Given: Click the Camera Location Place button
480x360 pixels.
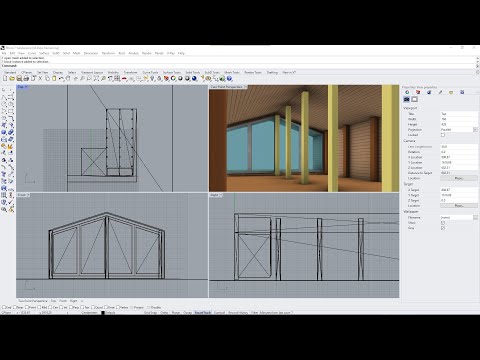Looking at the screenshot, I should tap(459, 178).
